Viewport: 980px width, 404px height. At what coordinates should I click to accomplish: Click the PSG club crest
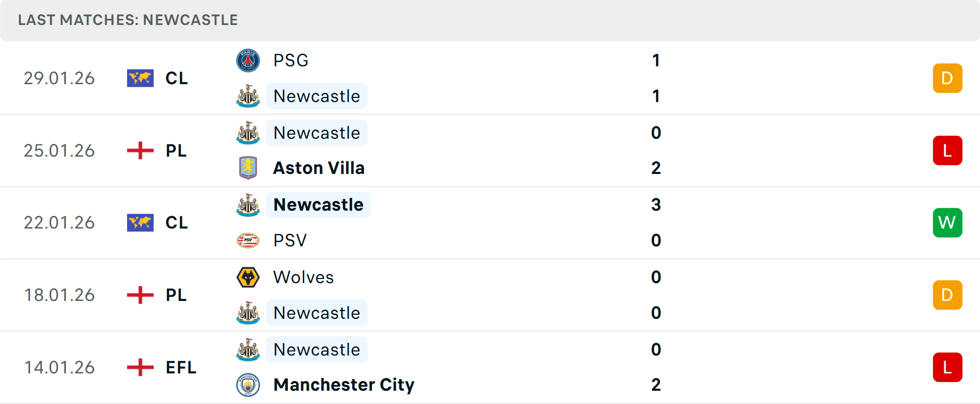(249, 60)
